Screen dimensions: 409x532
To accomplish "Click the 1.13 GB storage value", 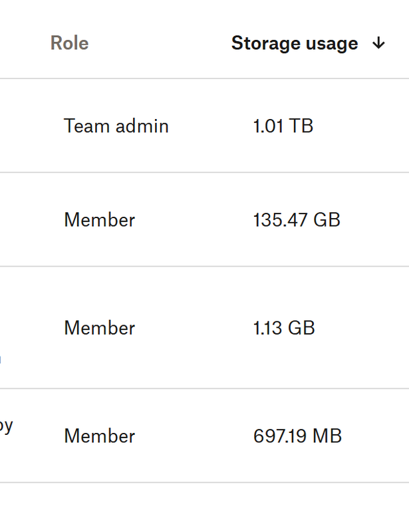I will [284, 328].
